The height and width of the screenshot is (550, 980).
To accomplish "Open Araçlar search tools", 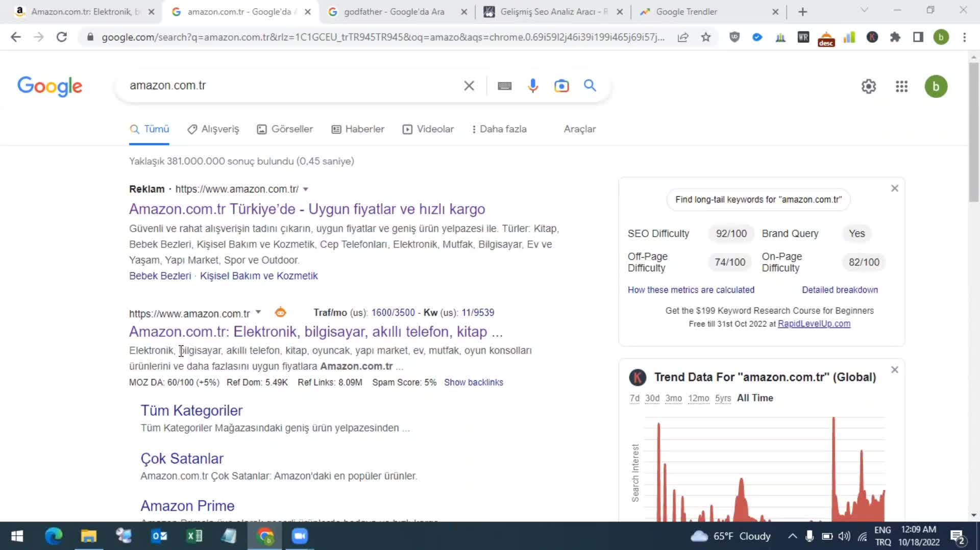I will [x=580, y=129].
